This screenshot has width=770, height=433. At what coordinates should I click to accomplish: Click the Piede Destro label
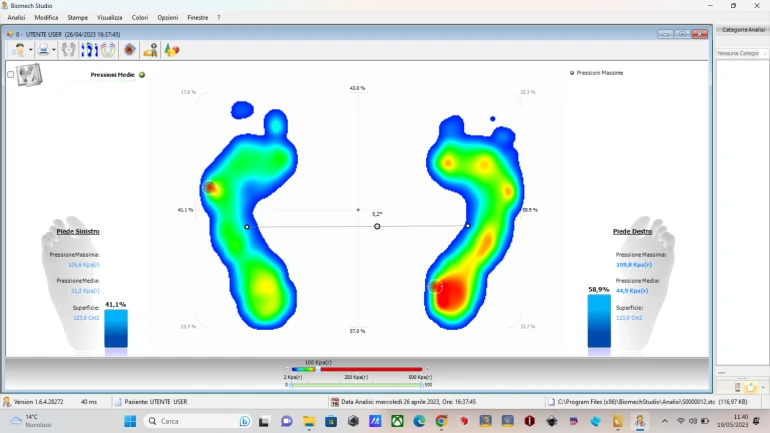[634, 231]
